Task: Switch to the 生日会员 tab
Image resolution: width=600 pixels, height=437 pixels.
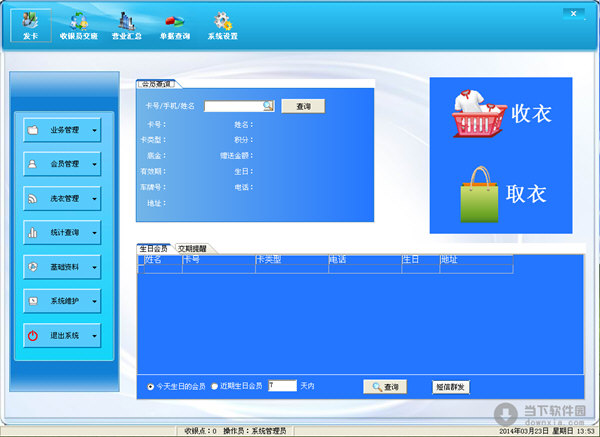Action: pyautogui.click(x=153, y=249)
